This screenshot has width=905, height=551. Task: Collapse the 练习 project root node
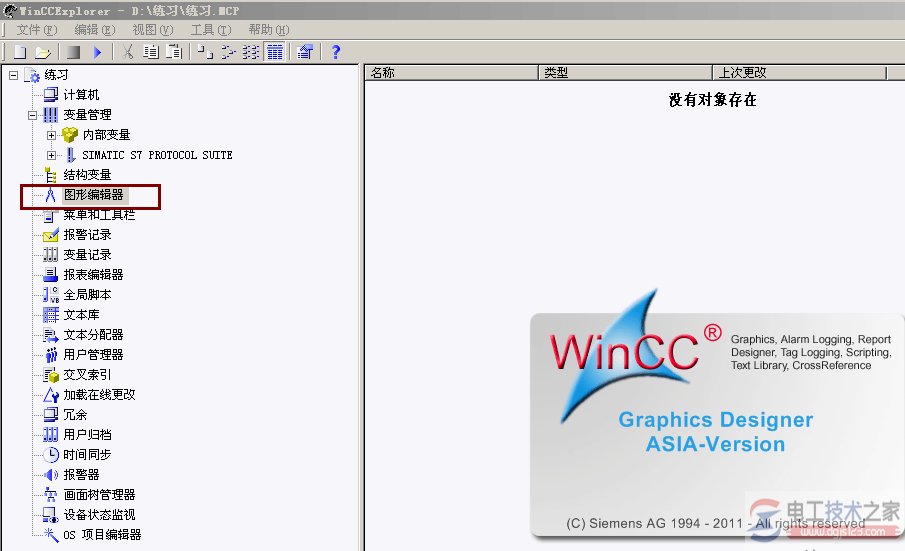[x=13, y=75]
